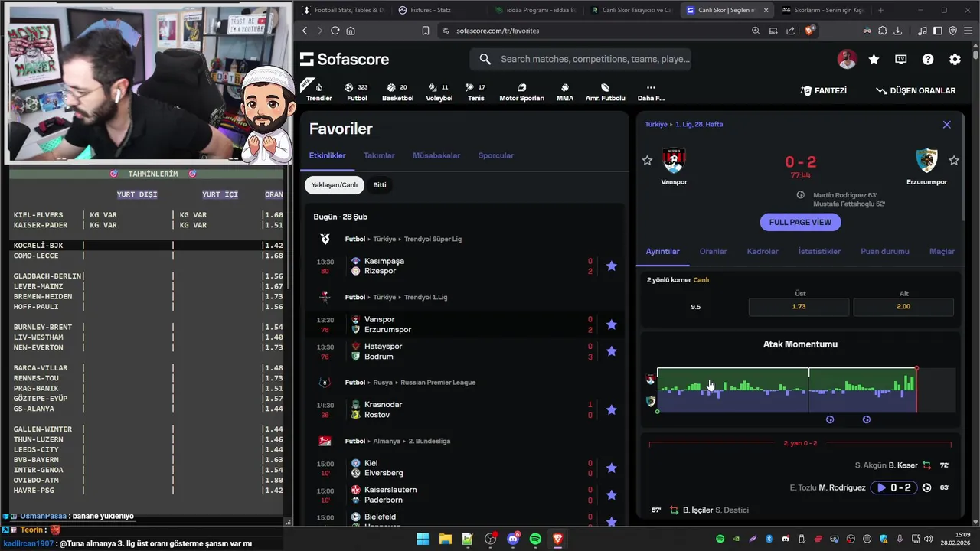Reload the Sofascore page
The width and height of the screenshot is (980, 551).
click(335, 31)
